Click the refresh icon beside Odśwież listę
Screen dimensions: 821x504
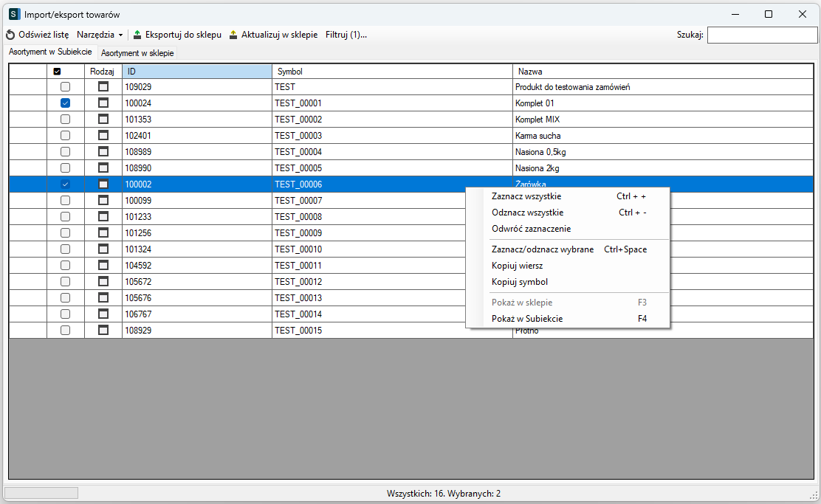pos(10,35)
